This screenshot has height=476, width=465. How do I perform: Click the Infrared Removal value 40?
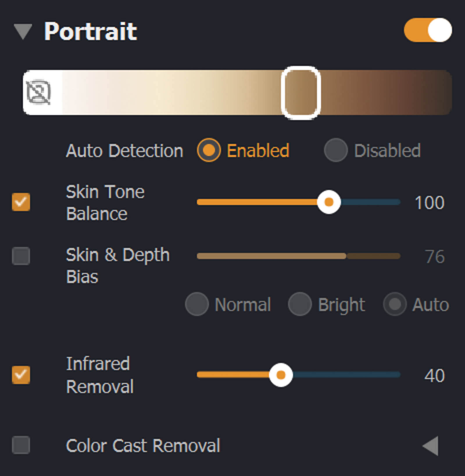coord(434,375)
